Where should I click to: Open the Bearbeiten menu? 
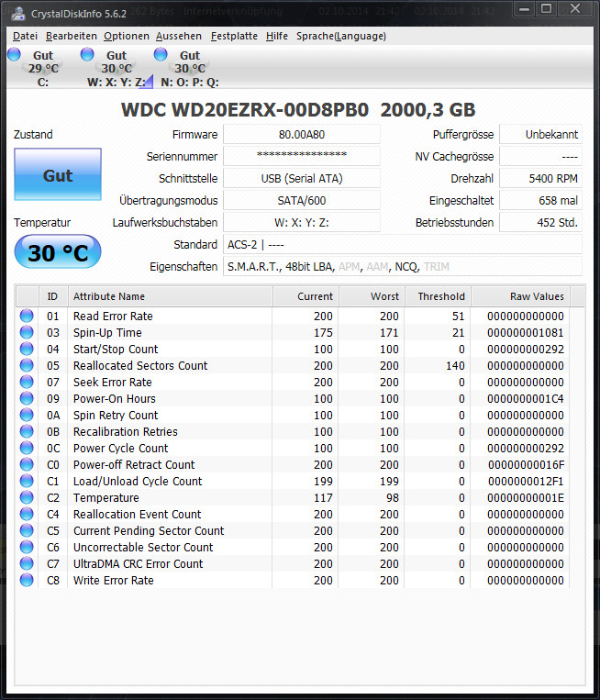click(72, 36)
